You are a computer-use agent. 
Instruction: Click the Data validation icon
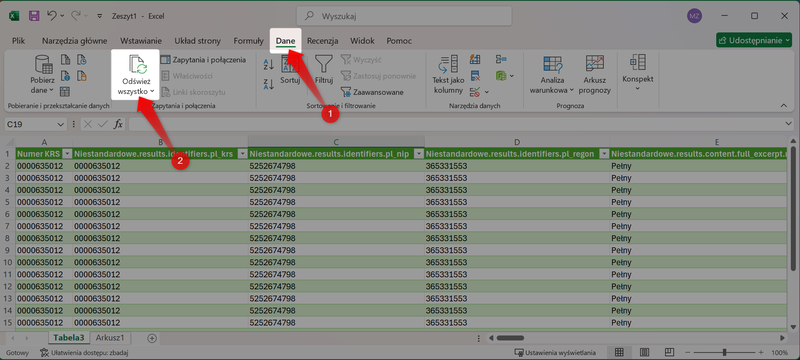pos(475,92)
